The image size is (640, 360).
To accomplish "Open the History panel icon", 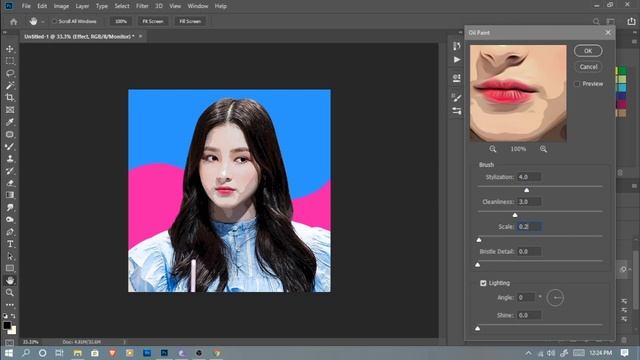I will pyautogui.click(x=457, y=46).
